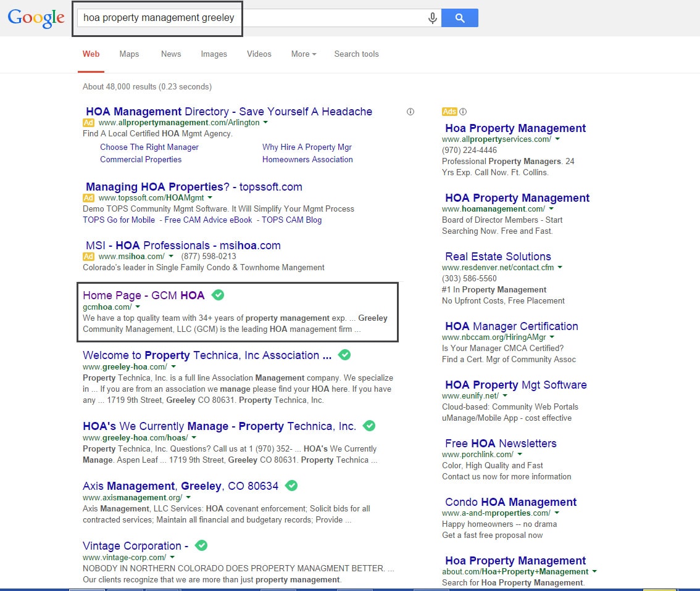This screenshot has height=591, width=700.
Task: Switch to the Web tab
Action: point(91,54)
